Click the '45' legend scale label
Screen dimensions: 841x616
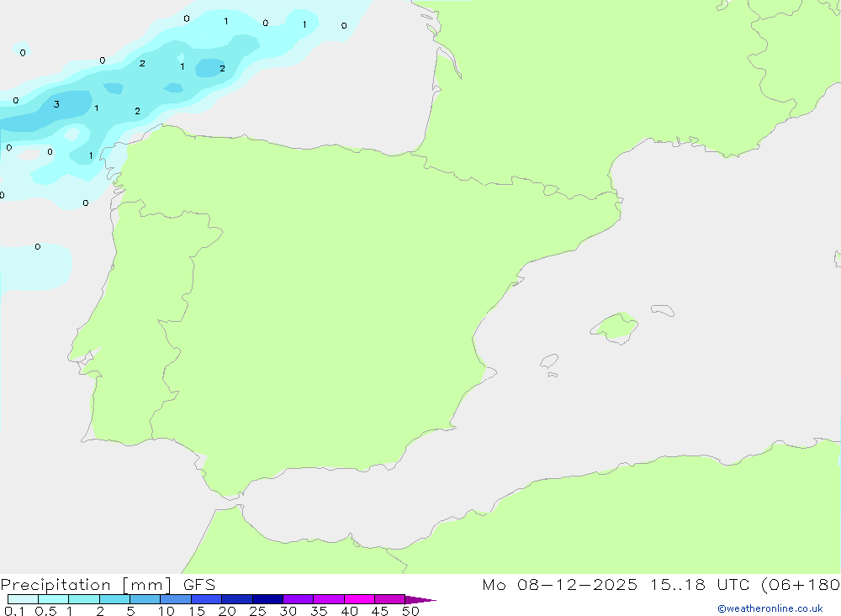(x=380, y=611)
